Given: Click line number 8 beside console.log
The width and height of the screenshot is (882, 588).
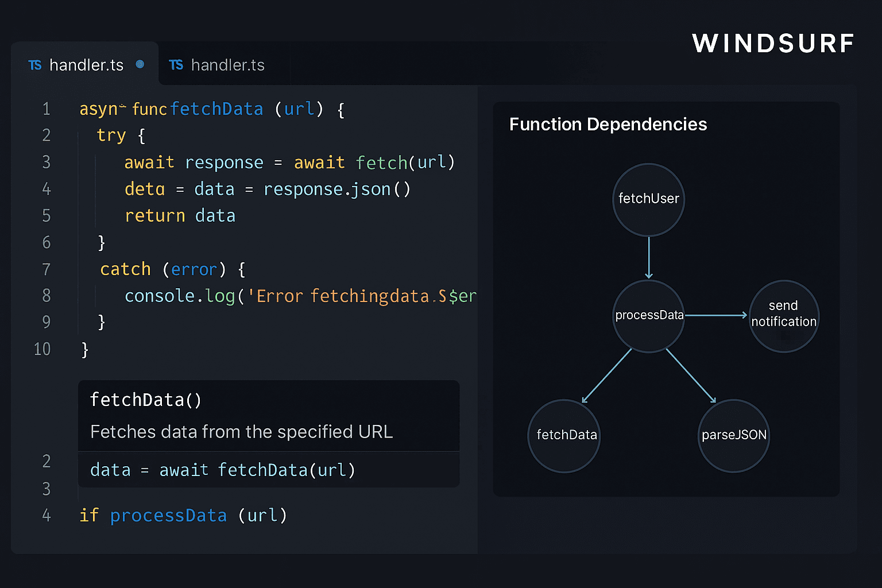Looking at the screenshot, I should click(x=47, y=296).
